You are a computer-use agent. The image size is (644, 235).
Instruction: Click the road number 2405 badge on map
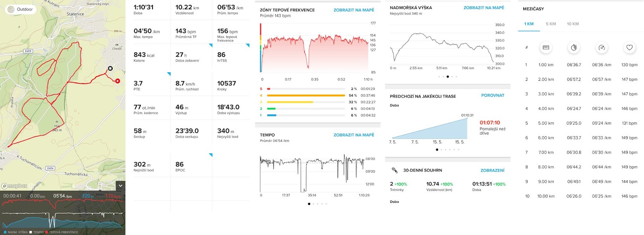pos(28,51)
